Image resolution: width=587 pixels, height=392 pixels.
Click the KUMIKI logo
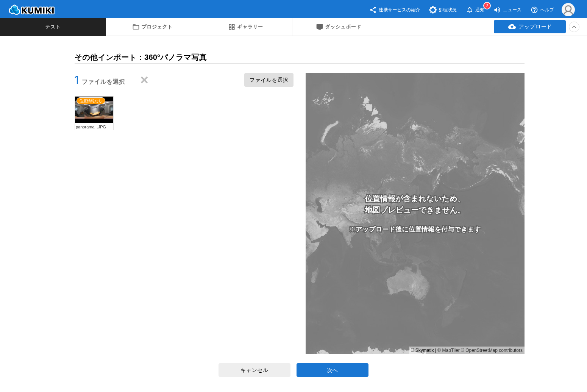coord(32,10)
